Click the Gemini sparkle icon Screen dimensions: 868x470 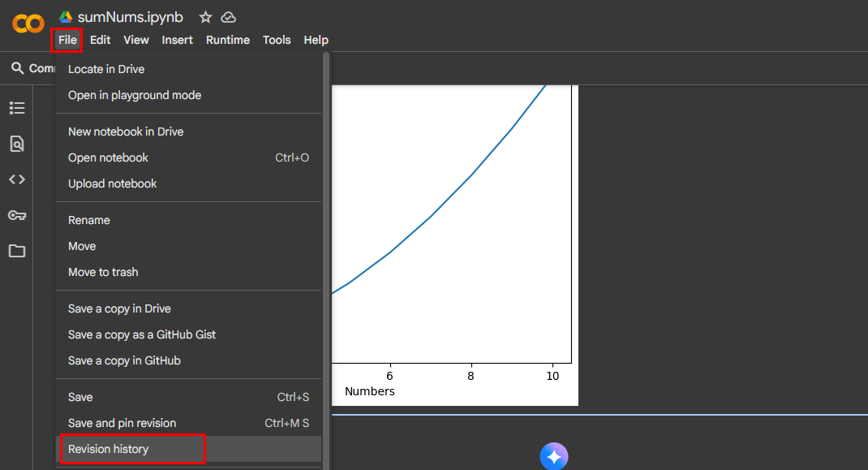554,456
